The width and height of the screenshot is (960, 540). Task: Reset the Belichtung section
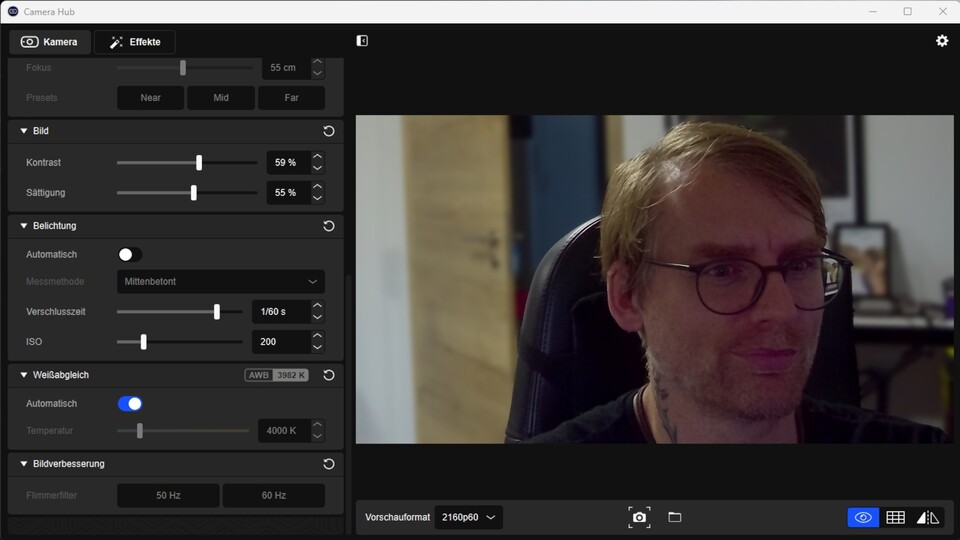pos(329,226)
